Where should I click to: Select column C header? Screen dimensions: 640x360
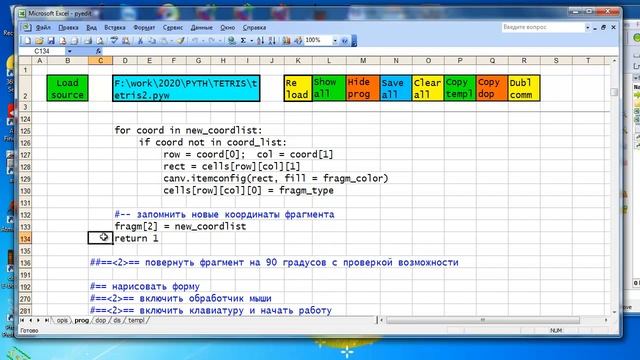point(100,61)
